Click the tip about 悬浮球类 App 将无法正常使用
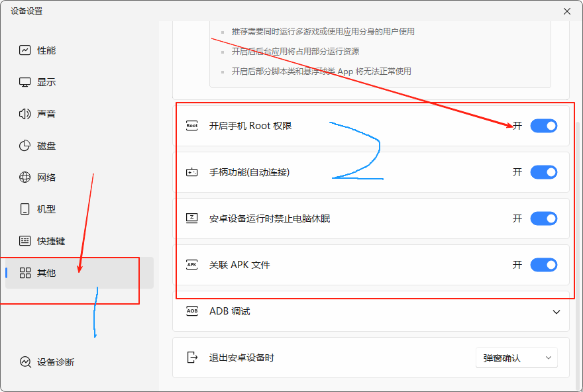The image size is (583, 392). 321,71
